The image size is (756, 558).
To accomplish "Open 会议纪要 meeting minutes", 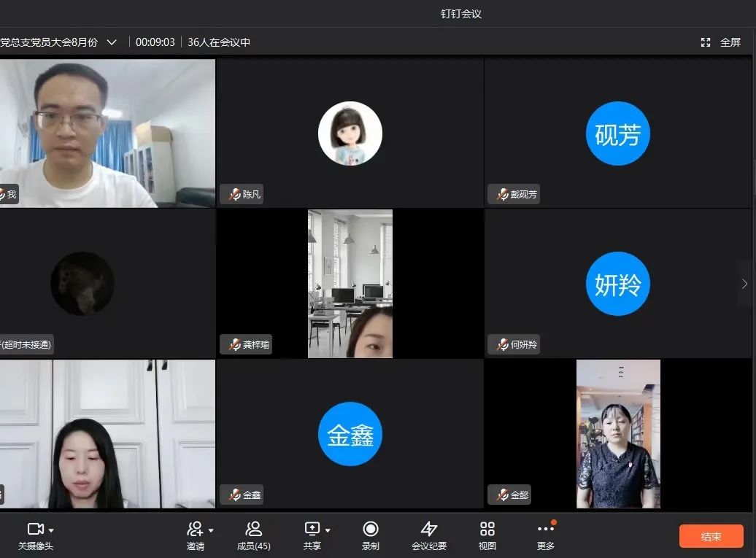I will click(429, 535).
